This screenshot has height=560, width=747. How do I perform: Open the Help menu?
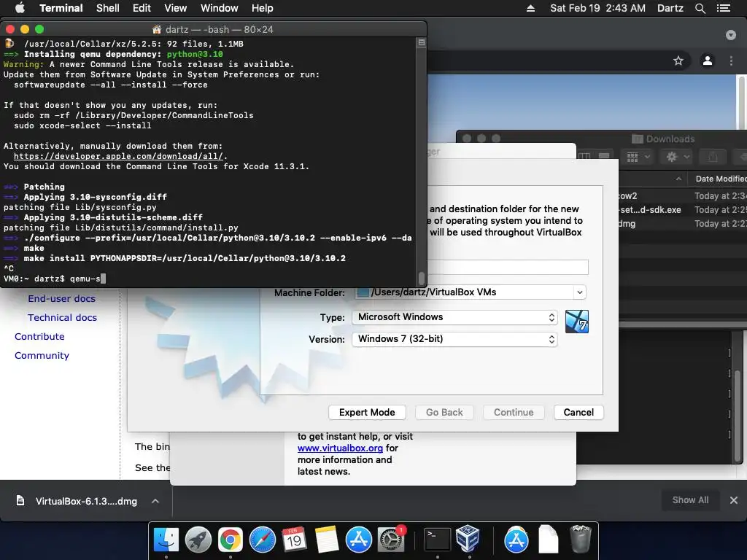263,8
